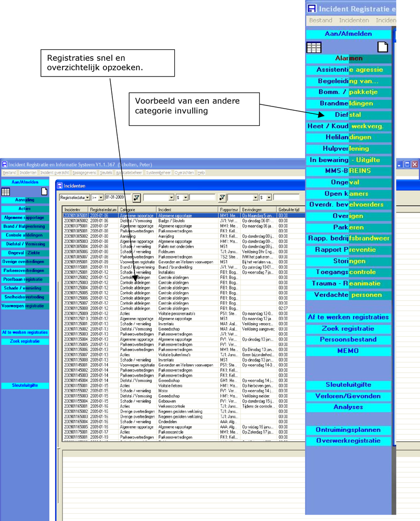
Task: Open the Basisgegevens menu
Action: 84,173
